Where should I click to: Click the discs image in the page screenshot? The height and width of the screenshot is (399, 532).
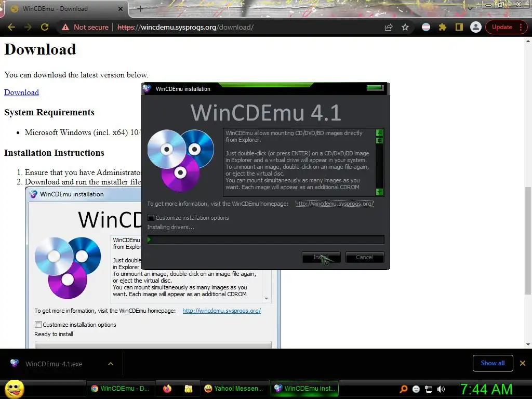point(68,268)
